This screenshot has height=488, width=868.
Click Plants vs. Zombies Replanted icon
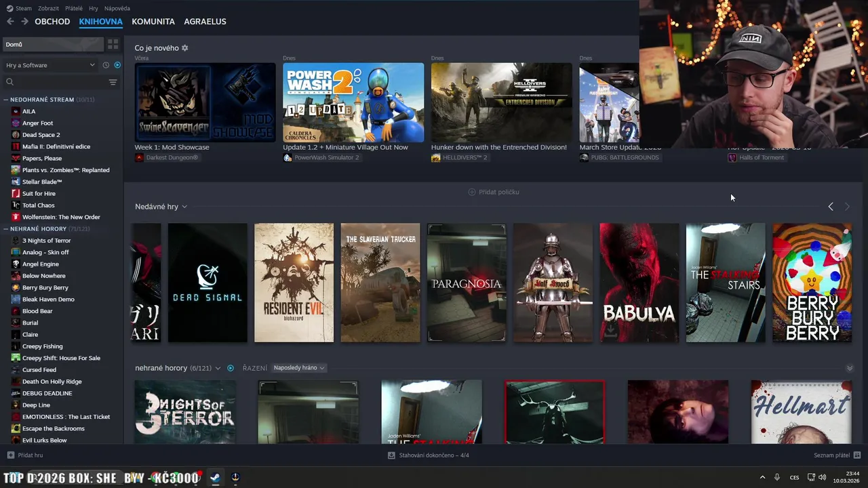pos(16,170)
